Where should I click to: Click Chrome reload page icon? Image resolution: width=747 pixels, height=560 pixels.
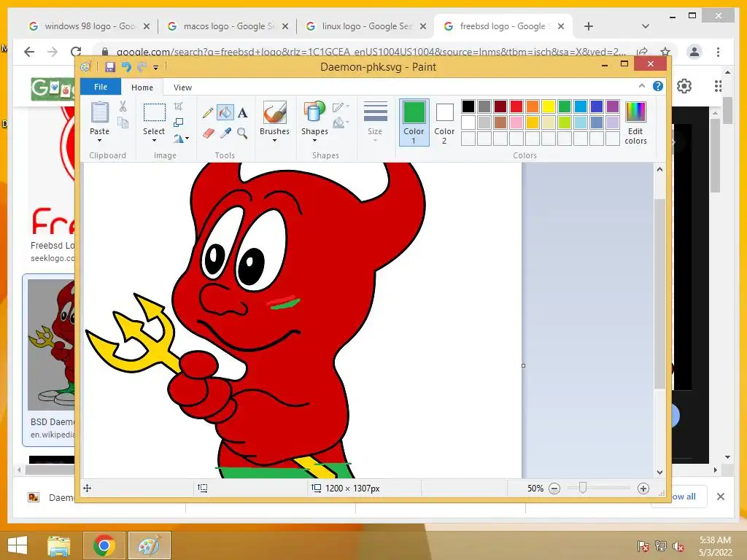click(x=76, y=52)
